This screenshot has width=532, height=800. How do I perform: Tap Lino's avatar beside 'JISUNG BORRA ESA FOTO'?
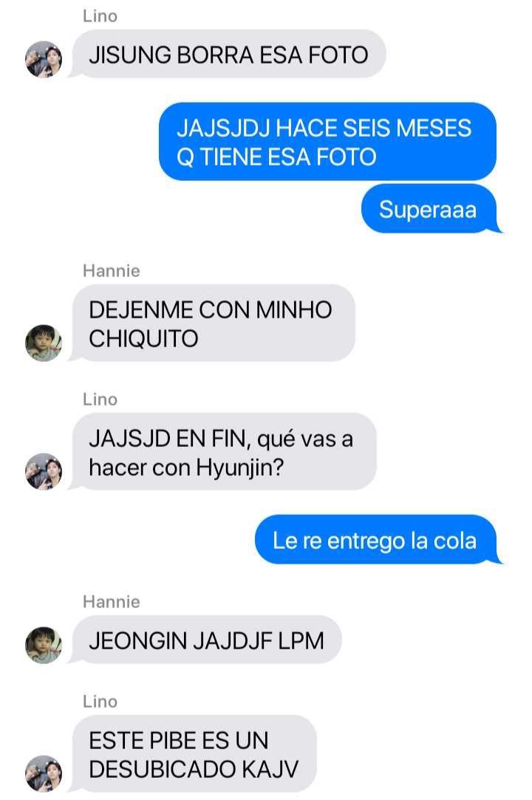[44, 59]
